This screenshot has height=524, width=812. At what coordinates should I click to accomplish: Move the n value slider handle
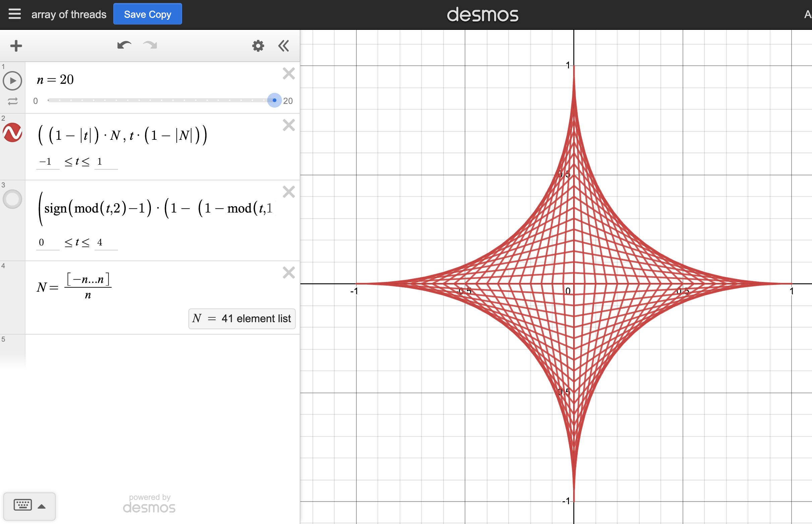click(x=274, y=100)
